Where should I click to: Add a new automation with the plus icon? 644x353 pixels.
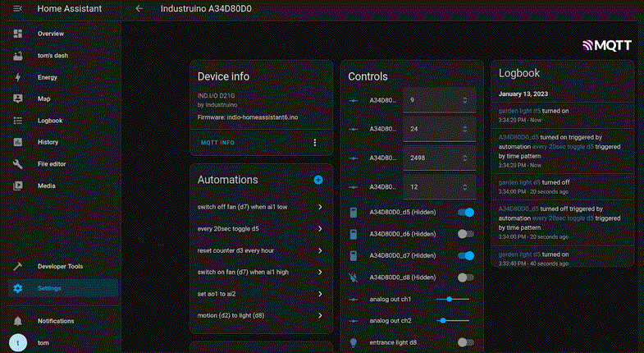tap(318, 179)
